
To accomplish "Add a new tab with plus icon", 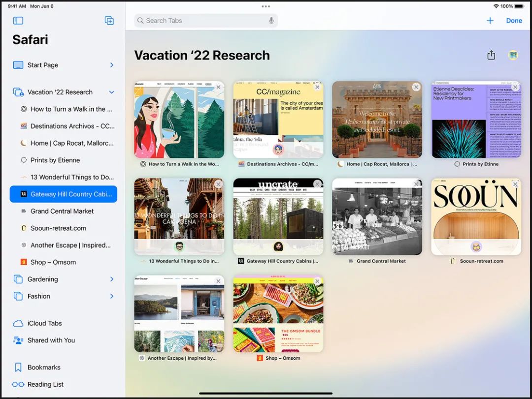I will [x=490, y=21].
